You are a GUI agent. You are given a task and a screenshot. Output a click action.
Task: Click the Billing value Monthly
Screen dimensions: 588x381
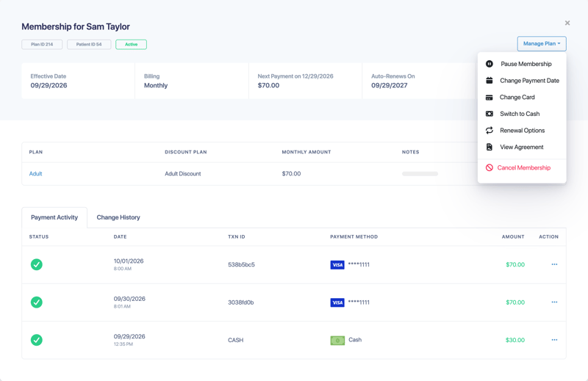click(x=156, y=85)
